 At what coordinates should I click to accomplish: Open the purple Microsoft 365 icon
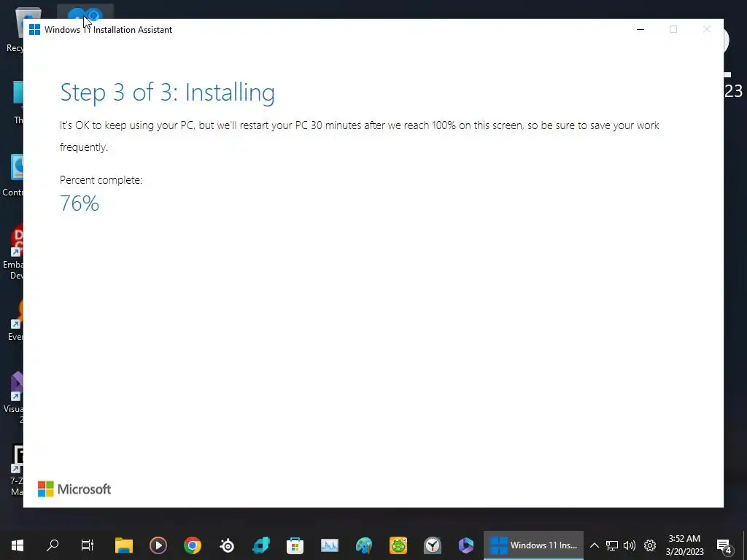[466, 545]
